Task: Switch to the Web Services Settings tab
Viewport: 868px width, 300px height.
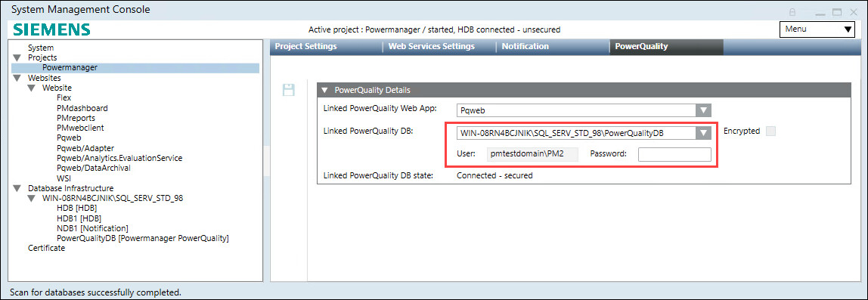Action: [431, 47]
